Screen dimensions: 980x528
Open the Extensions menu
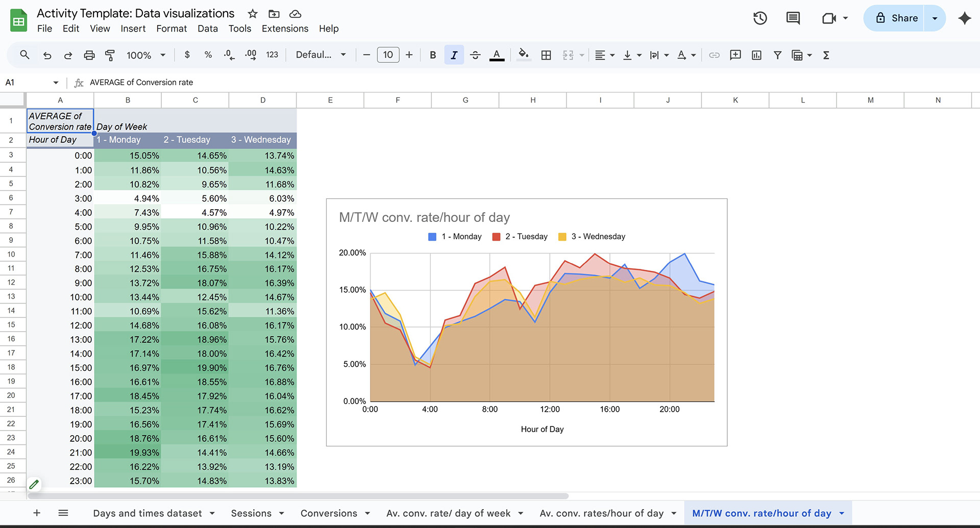click(x=285, y=29)
